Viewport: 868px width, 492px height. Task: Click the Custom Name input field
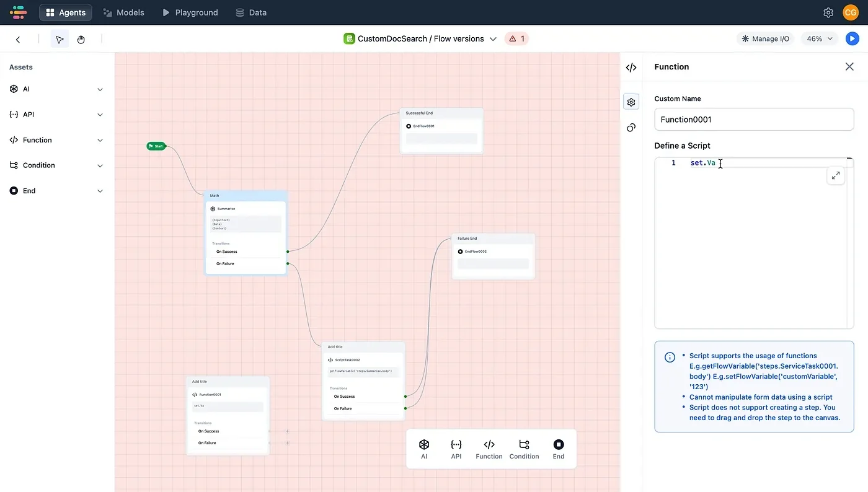754,119
